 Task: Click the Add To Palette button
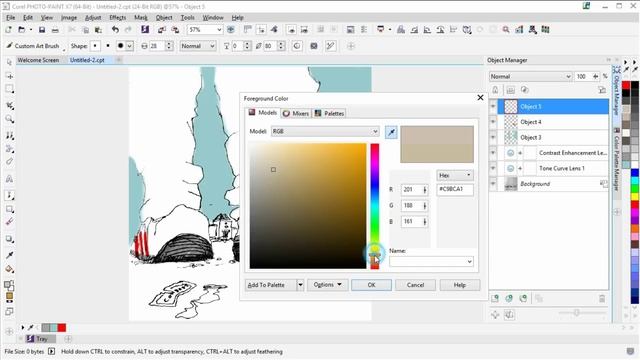click(x=271, y=285)
